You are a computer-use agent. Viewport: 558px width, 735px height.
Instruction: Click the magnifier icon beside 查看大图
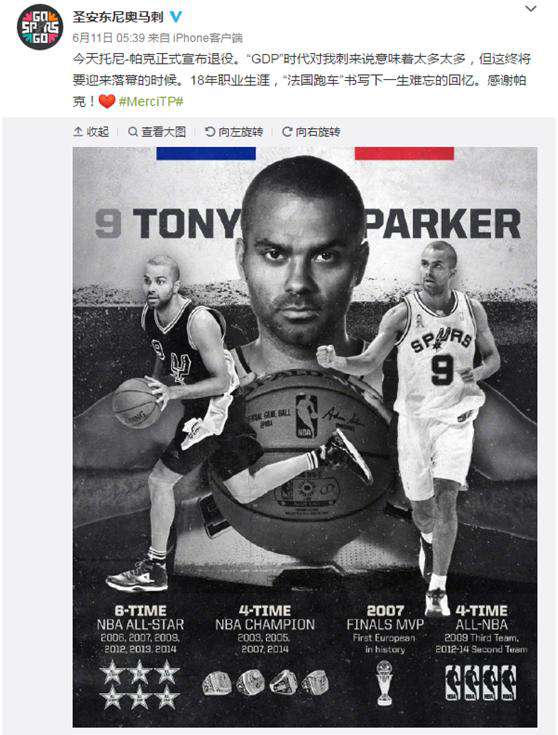tap(133, 132)
